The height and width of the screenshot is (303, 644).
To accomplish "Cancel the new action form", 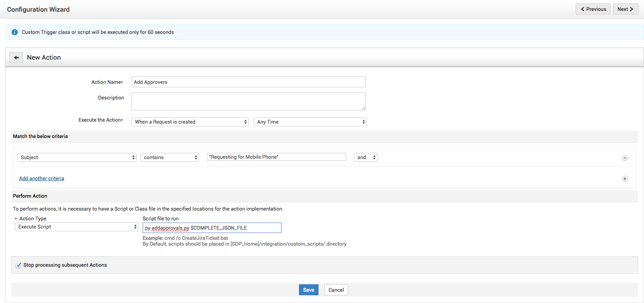I will pyautogui.click(x=336, y=290).
